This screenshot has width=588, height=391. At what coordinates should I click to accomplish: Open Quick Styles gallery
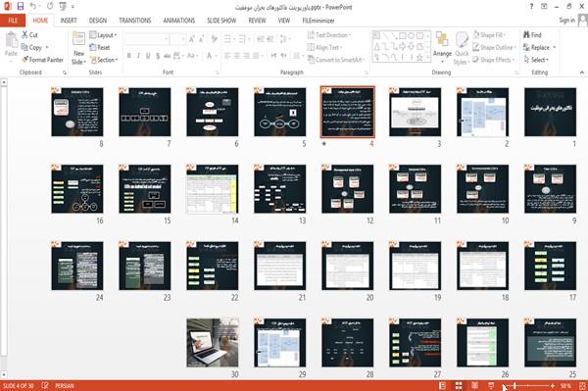(x=462, y=48)
